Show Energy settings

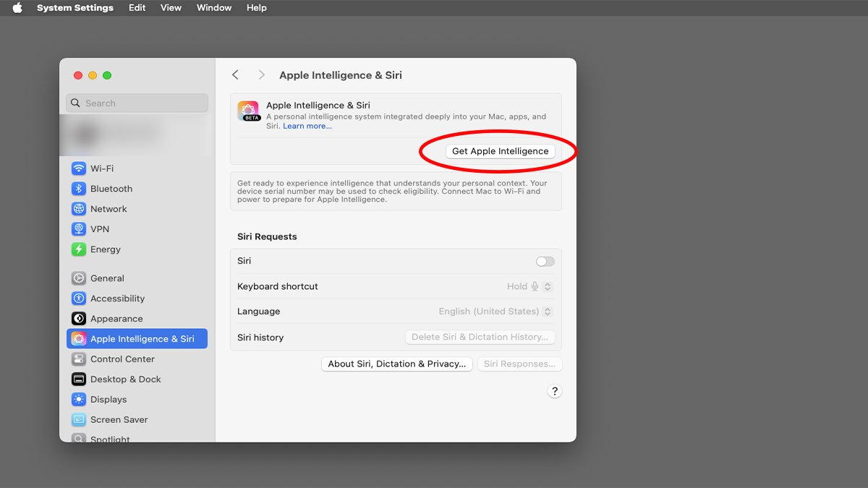click(x=137, y=249)
